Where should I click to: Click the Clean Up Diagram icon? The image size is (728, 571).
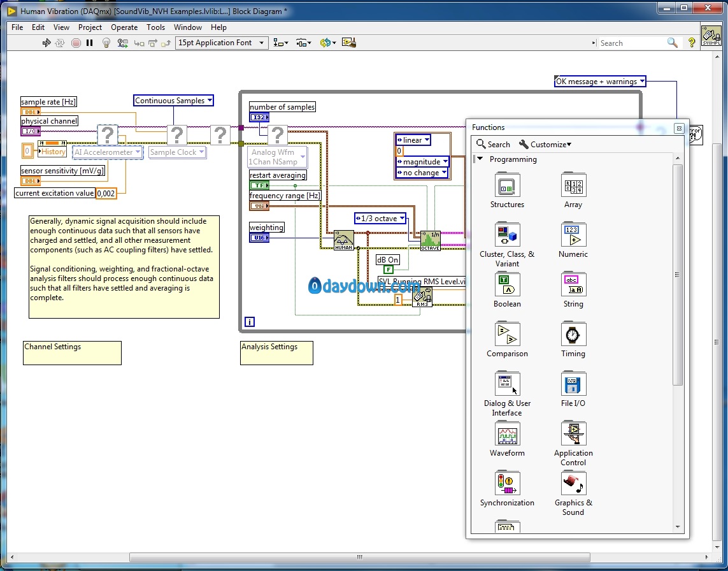tap(348, 43)
